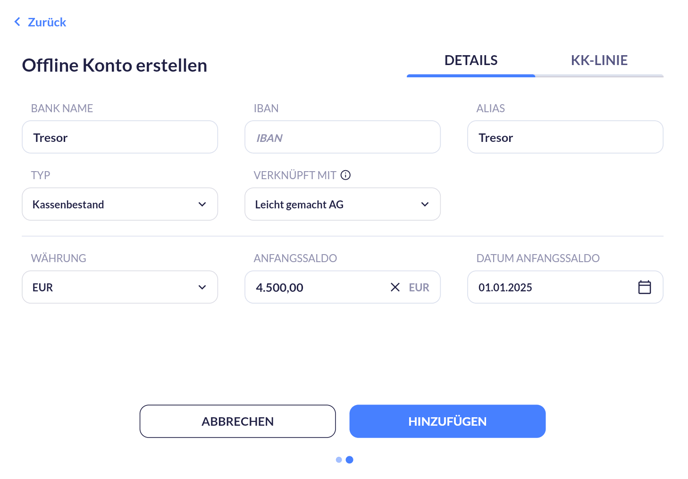Follow the Zurück link

[x=47, y=22]
